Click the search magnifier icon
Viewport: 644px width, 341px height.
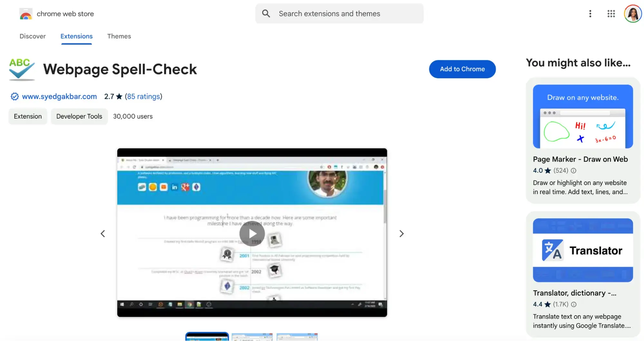pos(266,14)
